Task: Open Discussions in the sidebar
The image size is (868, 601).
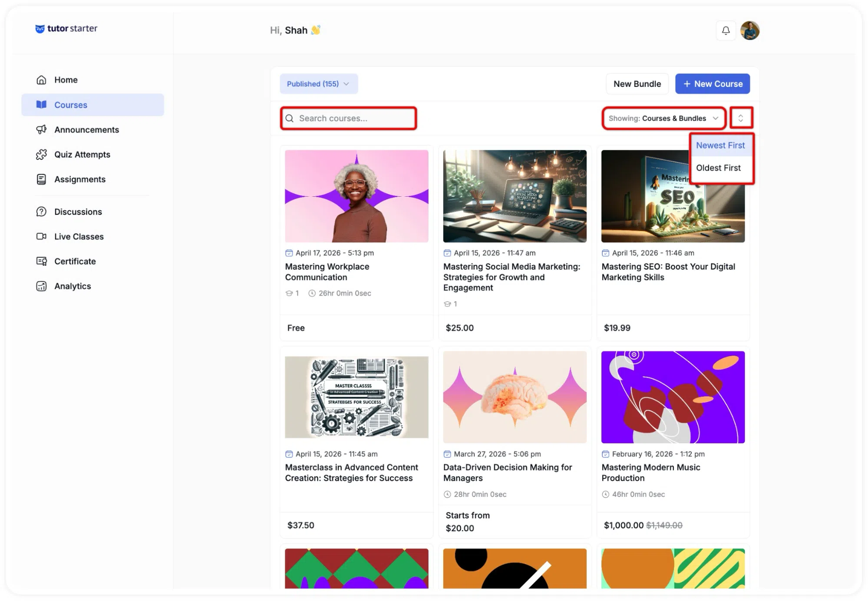Action: pos(92,211)
